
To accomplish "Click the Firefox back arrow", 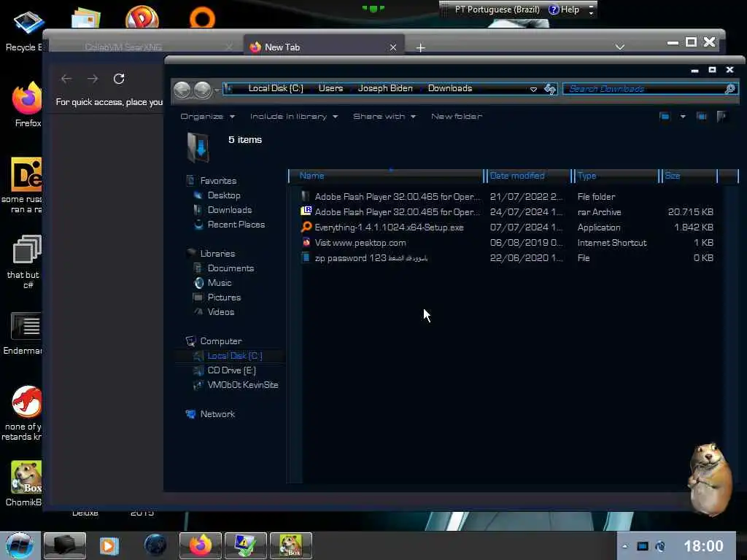I will [x=66, y=79].
